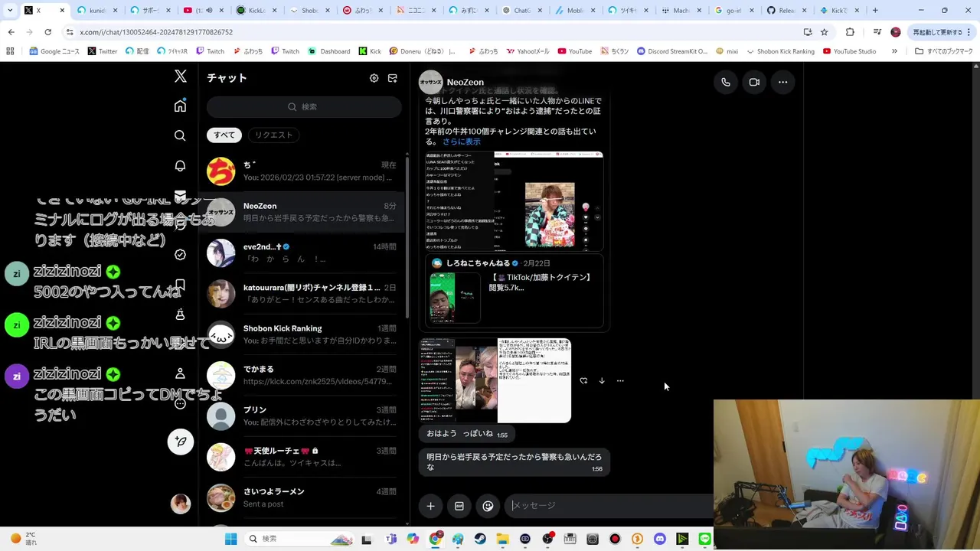Select the リクエスト filter tab
Viewport: 980px width, 551px height.
pyautogui.click(x=274, y=135)
